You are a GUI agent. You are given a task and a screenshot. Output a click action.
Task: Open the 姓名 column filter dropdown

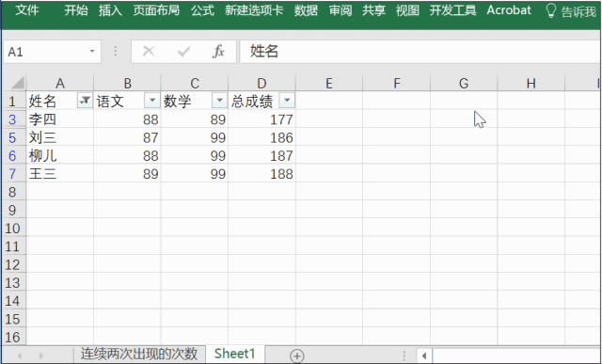pyautogui.click(x=85, y=101)
